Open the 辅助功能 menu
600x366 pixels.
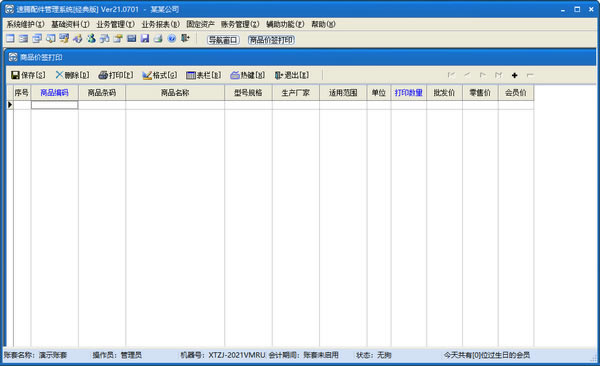285,24
